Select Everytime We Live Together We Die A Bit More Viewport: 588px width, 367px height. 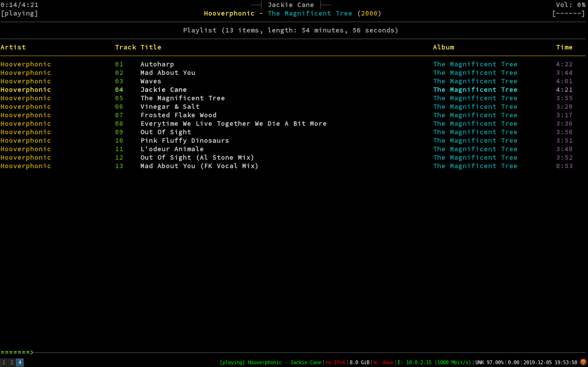[234, 123]
